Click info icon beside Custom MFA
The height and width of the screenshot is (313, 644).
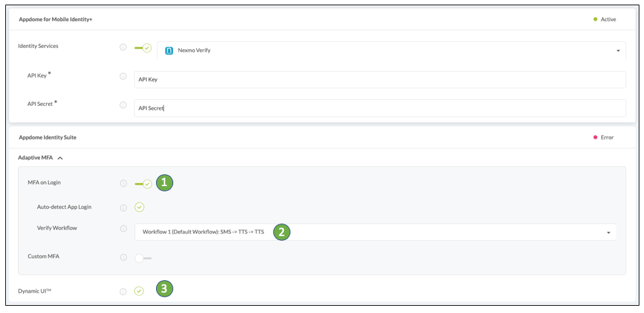(x=123, y=257)
